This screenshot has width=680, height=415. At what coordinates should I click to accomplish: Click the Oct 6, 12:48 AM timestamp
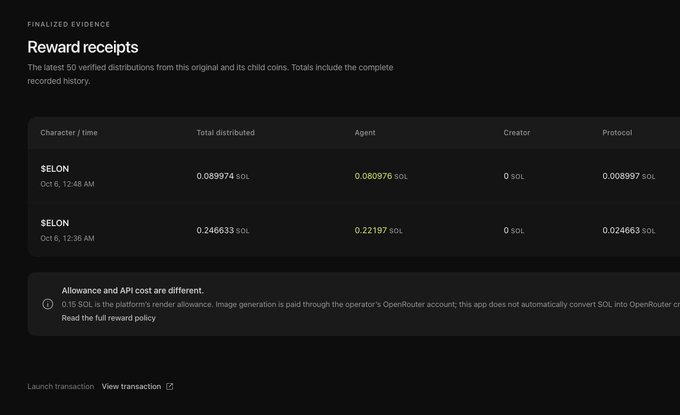[67, 184]
